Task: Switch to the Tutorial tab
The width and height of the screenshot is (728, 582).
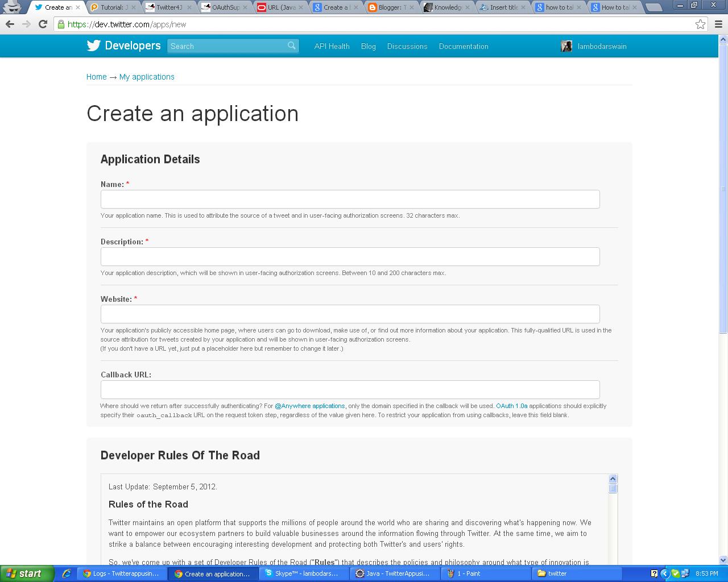Action: [114, 7]
